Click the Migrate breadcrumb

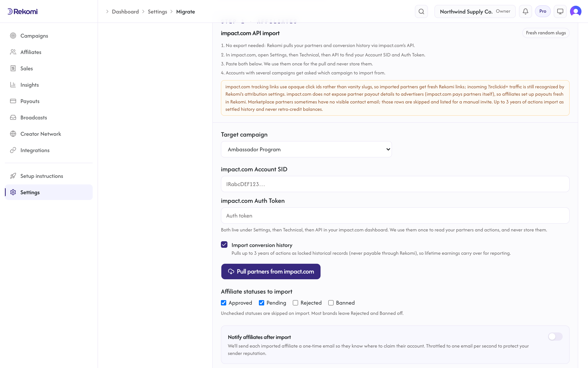point(185,11)
